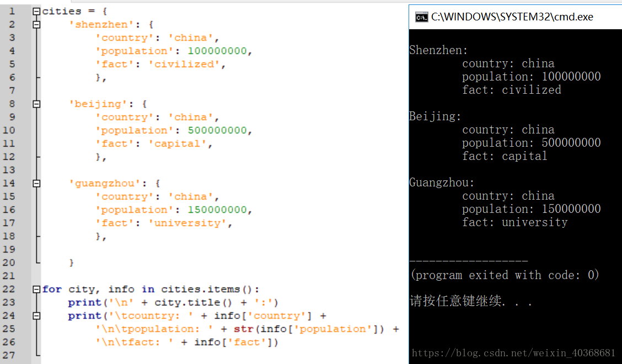Collapse the multi-line print fold at line 24
Screen dimensions: 622x364
coord(36,316)
